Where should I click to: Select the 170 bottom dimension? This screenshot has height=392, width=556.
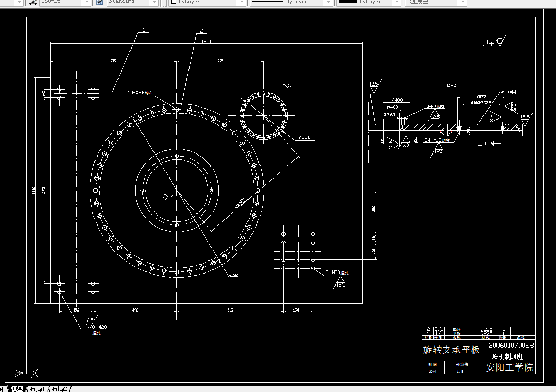point(295,310)
